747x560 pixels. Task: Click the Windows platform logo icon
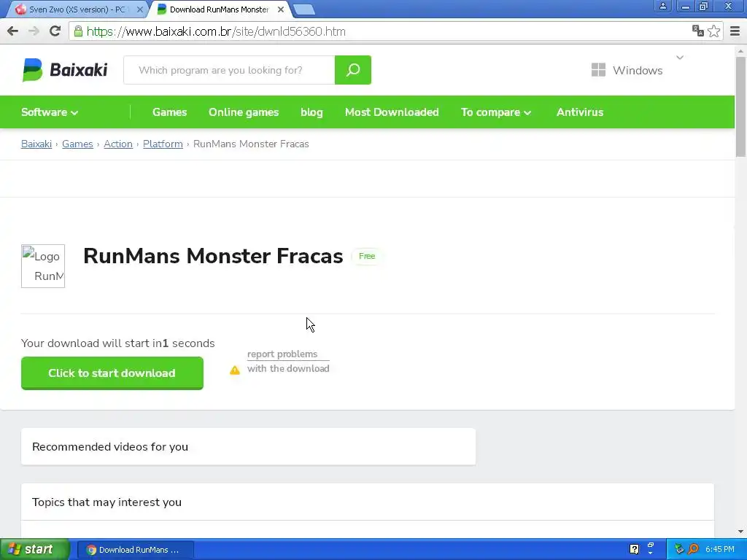(x=598, y=70)
